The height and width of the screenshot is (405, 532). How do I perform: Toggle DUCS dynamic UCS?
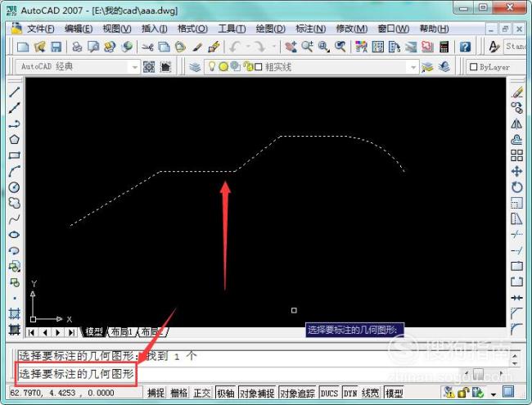click(329, 393)
